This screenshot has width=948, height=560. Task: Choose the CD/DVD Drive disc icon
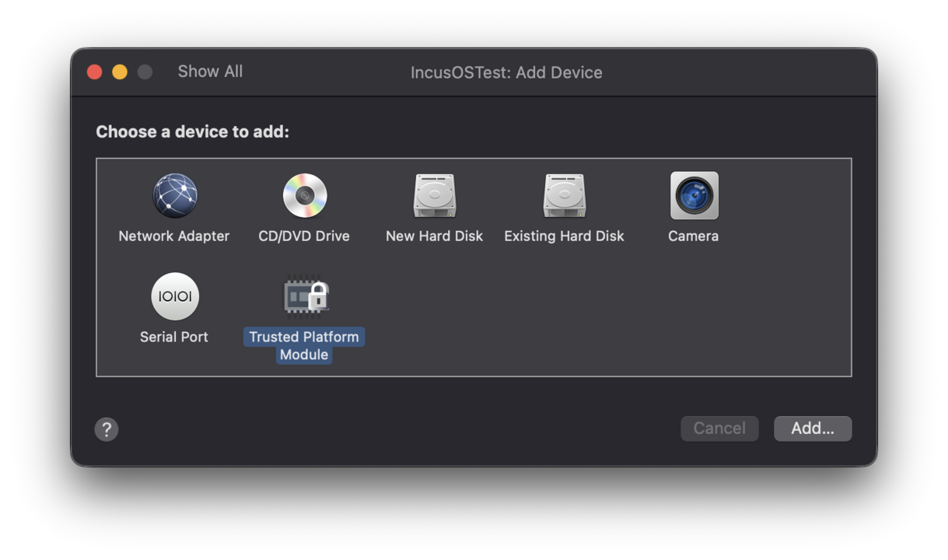pos(304,195)
